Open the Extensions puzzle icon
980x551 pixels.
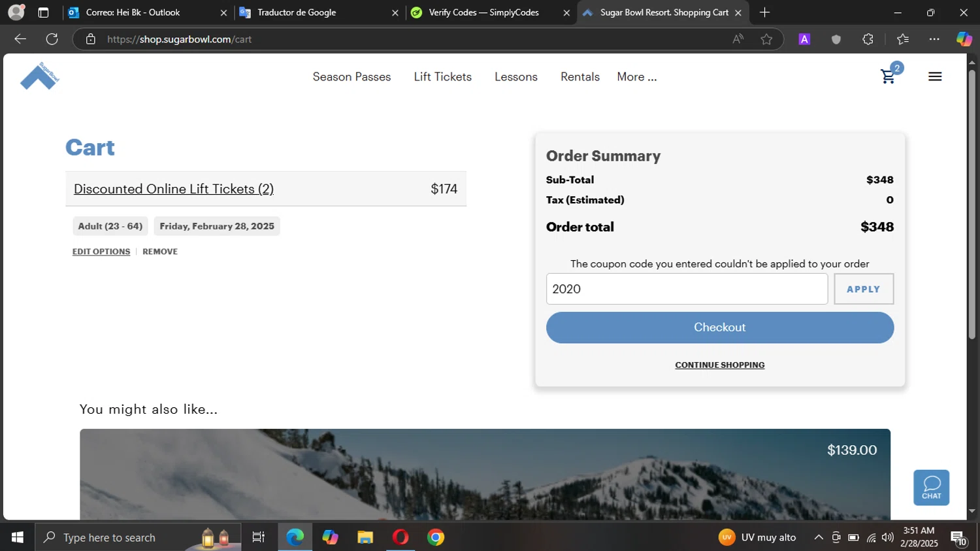click(x=868, y=39)
